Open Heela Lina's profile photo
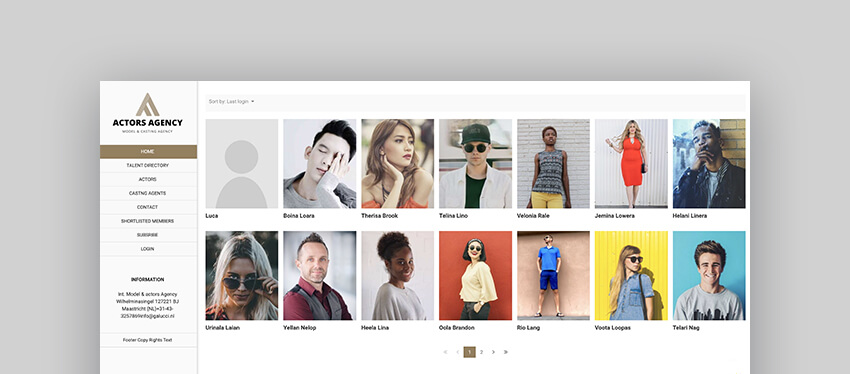 397,276
